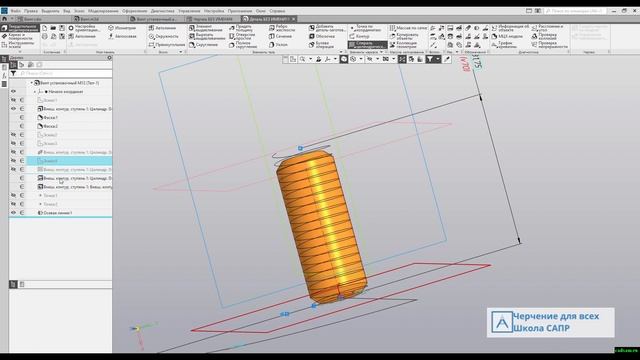Screen dimensions: 640x360
Task: Open the ribbon toolset chevron below Инструменты эскиза
Action: click(20, 52)
